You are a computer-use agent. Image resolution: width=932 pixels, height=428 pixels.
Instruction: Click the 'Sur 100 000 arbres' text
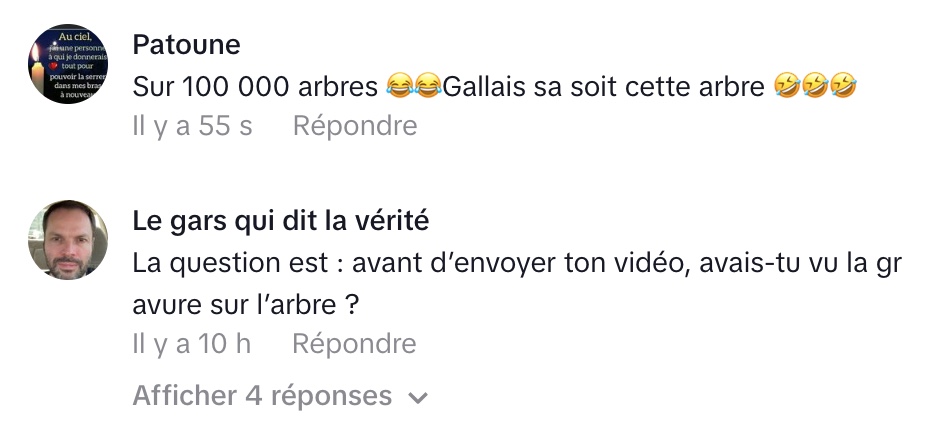pyautogui.click(x=255, y=87)
